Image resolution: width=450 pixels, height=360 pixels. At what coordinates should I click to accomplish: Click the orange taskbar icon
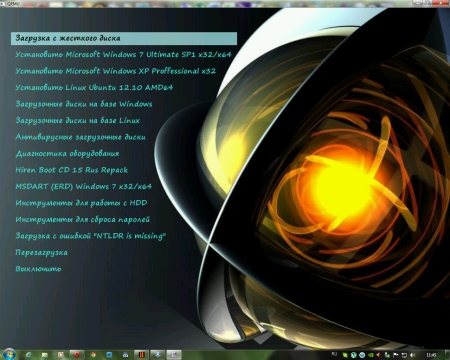(93, 355)
